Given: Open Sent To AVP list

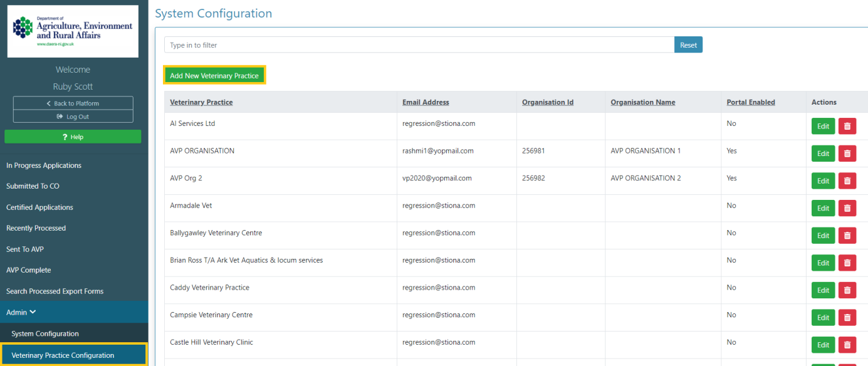Looking at the screenshot, I should pyautogui.click(x=25, y=249).
